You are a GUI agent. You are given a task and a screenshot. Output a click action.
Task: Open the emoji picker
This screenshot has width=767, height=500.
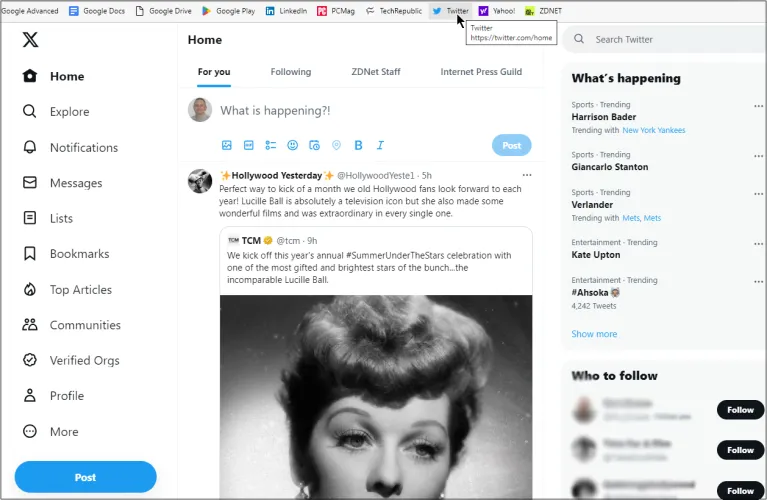click(293, 145)
